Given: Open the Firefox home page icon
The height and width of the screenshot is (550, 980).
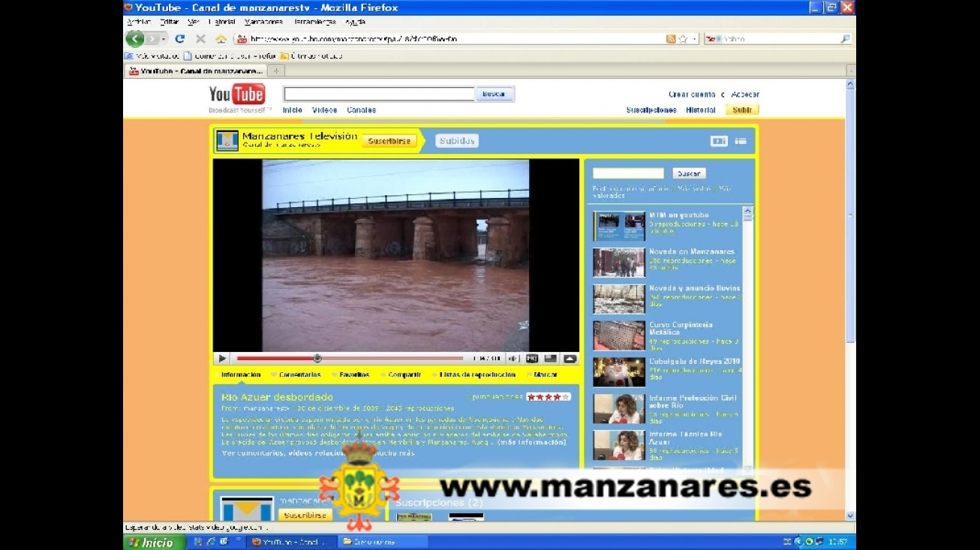Looking at the screenshot, I should point(221,39).
